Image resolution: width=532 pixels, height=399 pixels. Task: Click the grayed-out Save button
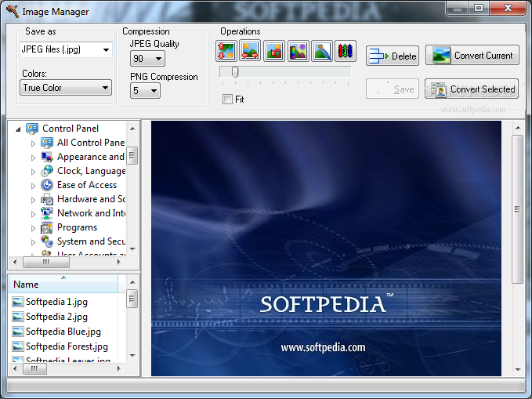click(x=393, y=89)
